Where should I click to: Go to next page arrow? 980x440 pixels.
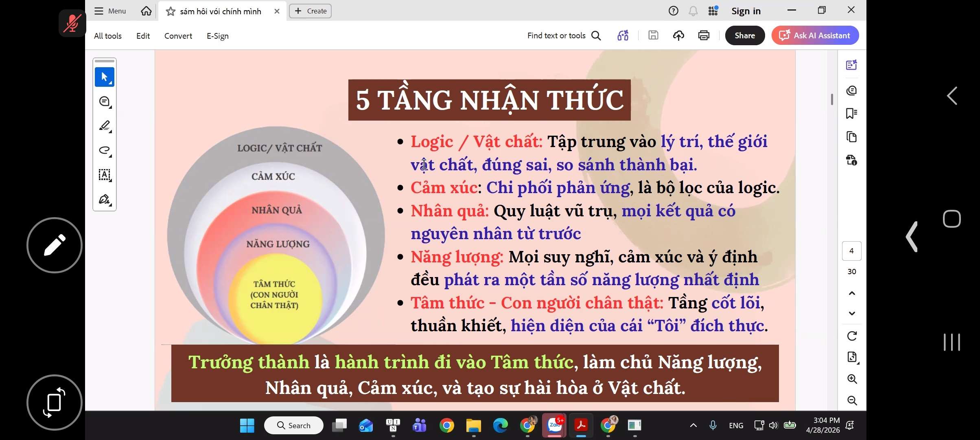852,313
